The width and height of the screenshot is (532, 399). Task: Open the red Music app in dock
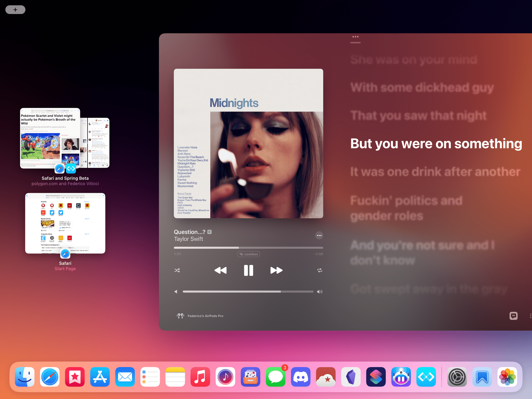(x=200, y=377)
